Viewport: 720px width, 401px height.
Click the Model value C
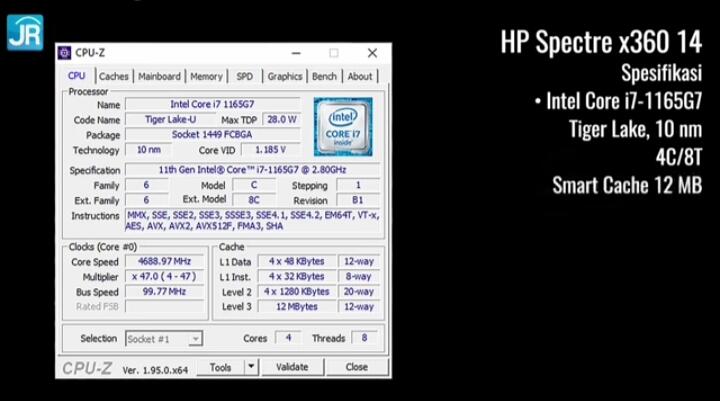(254, 185)
